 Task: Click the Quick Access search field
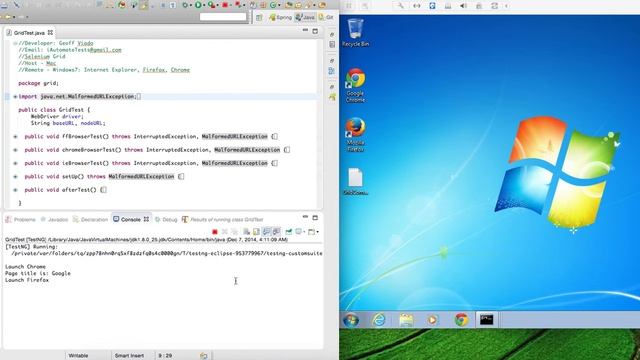(x=223, y=17)
